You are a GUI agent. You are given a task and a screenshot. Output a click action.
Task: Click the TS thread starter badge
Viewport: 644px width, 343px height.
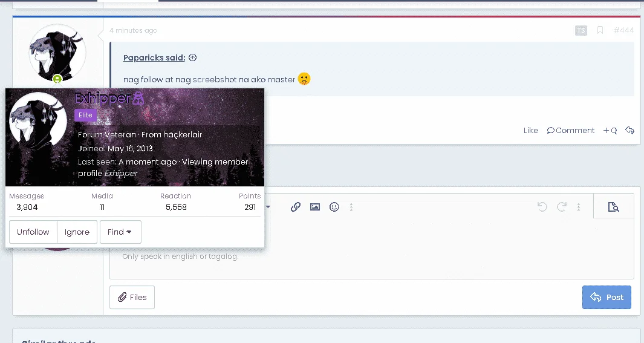[x=581, y=30]
